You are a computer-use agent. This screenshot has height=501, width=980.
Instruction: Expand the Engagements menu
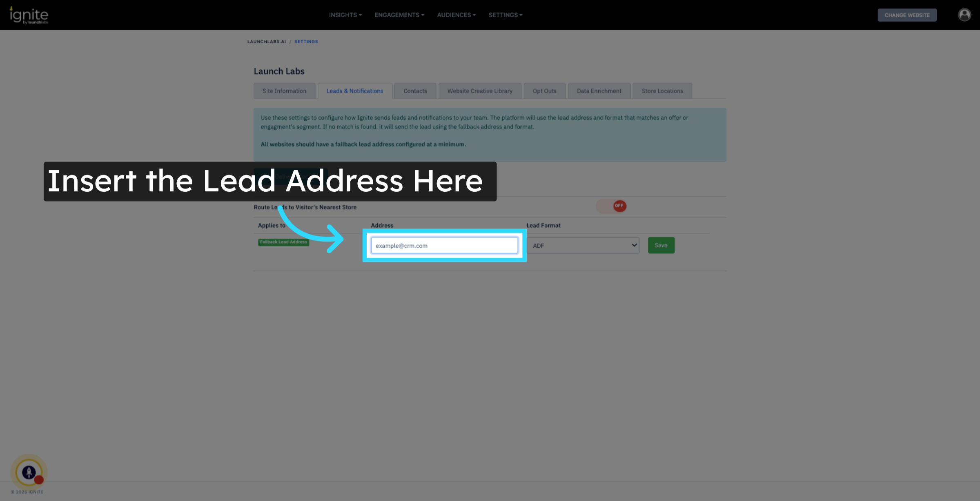coord(399,15)
